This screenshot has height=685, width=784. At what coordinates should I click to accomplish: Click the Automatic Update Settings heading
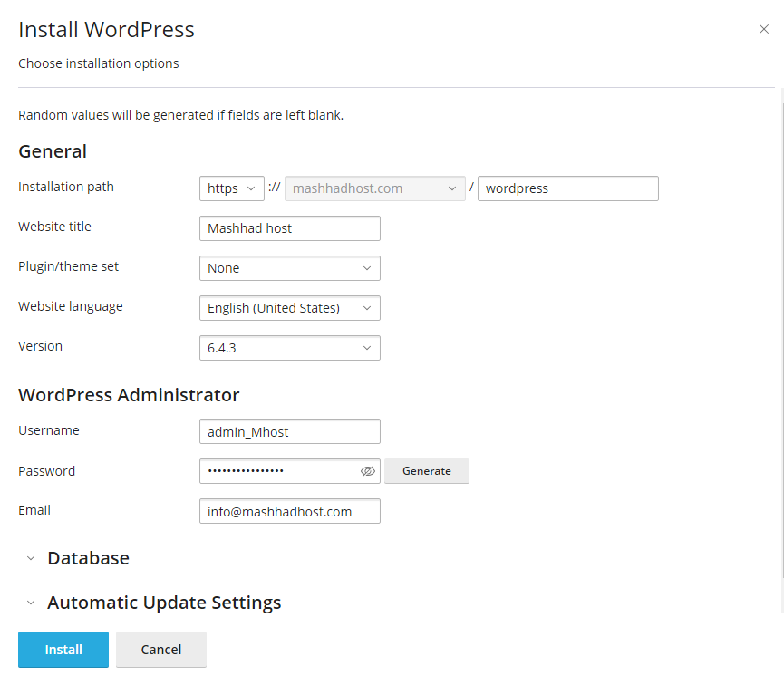click(x=164, y=603)
